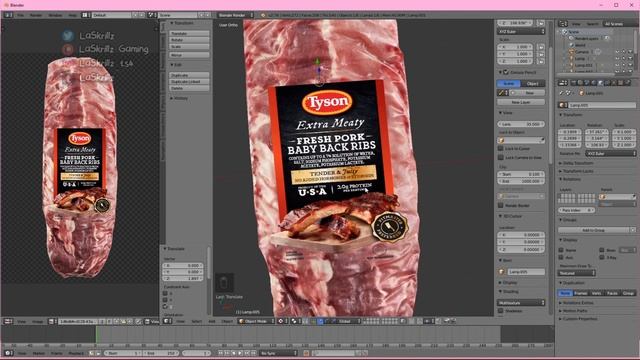The height and width of the screenshot is (360, 640).
Task: Click timeline play animation button
Action: 240,353
